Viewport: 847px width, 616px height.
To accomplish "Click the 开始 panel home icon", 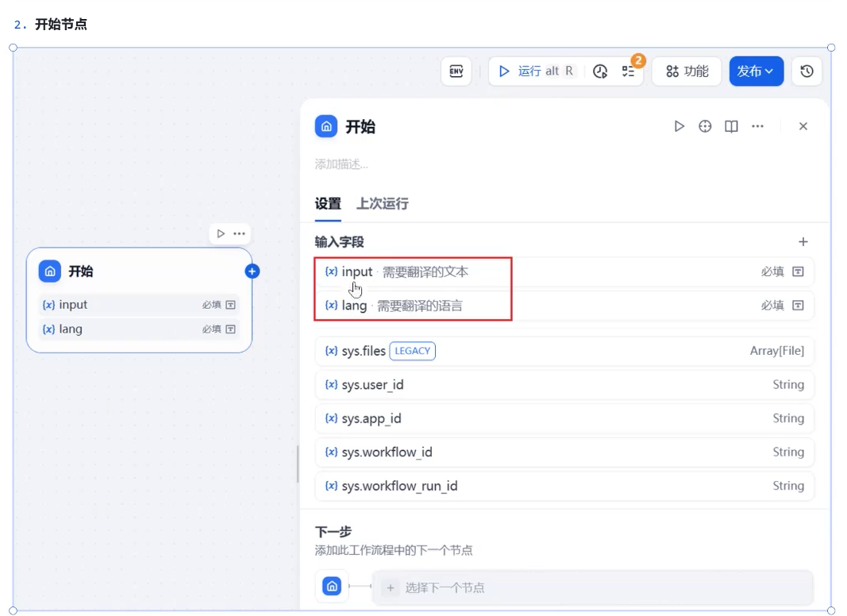I will (x=326, y=126).
